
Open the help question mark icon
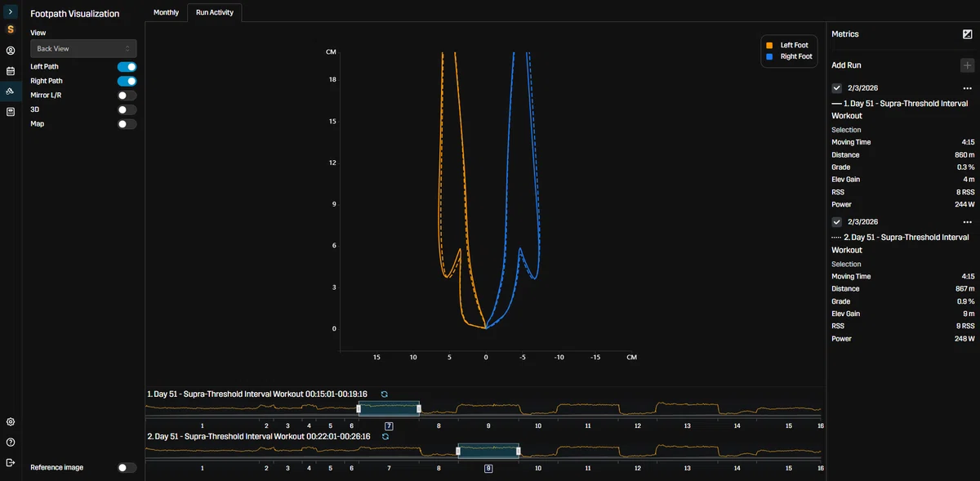click(11, 443)
